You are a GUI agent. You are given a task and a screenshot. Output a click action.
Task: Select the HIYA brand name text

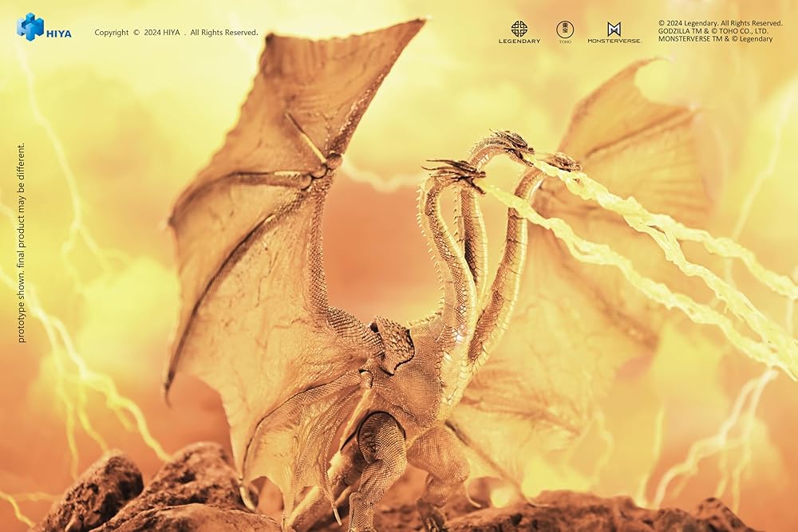59,33
